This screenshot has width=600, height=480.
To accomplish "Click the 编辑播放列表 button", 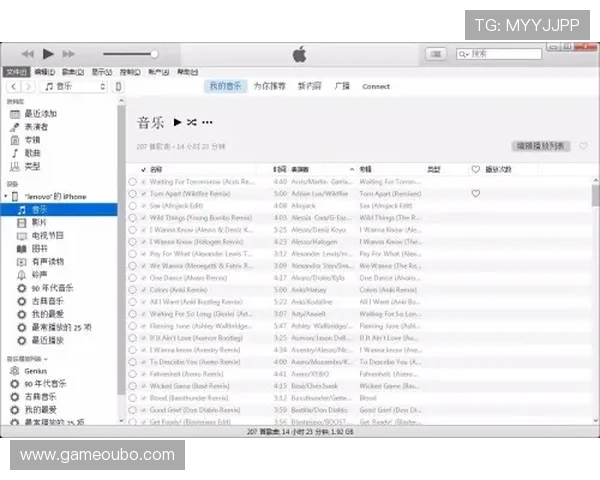I will tap(540, 146).
